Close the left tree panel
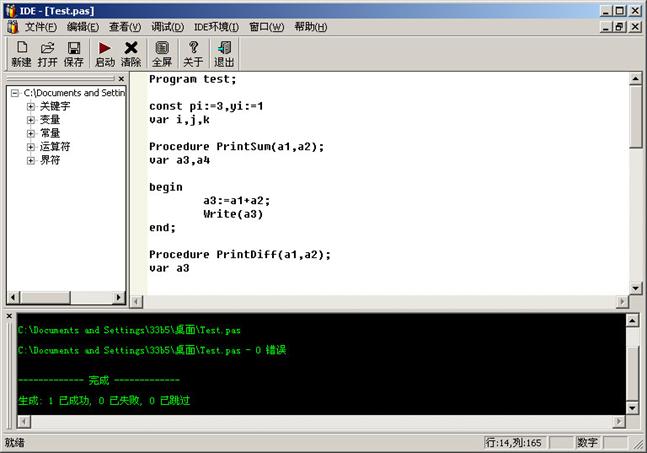647x453 pixels. (x=121, y=79)
